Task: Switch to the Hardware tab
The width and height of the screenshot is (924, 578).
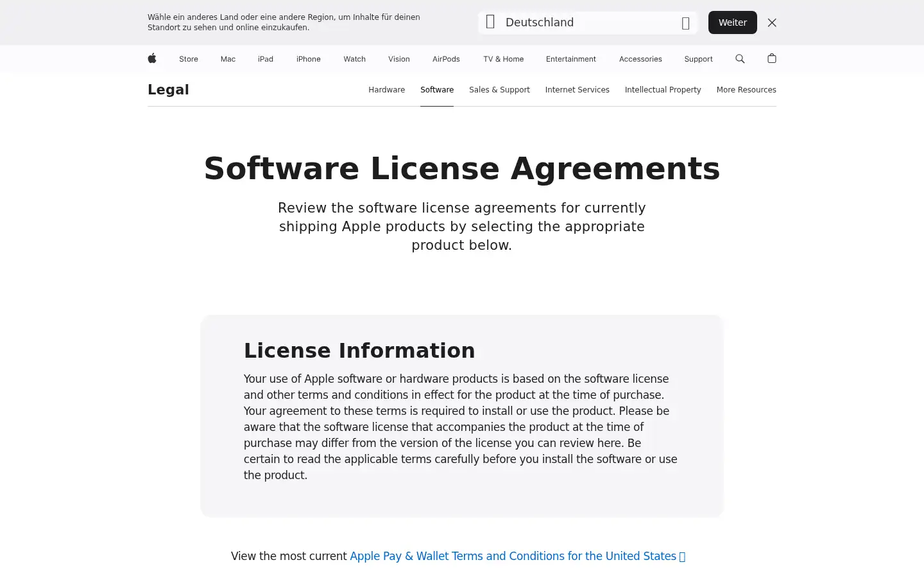Action: 387,90
